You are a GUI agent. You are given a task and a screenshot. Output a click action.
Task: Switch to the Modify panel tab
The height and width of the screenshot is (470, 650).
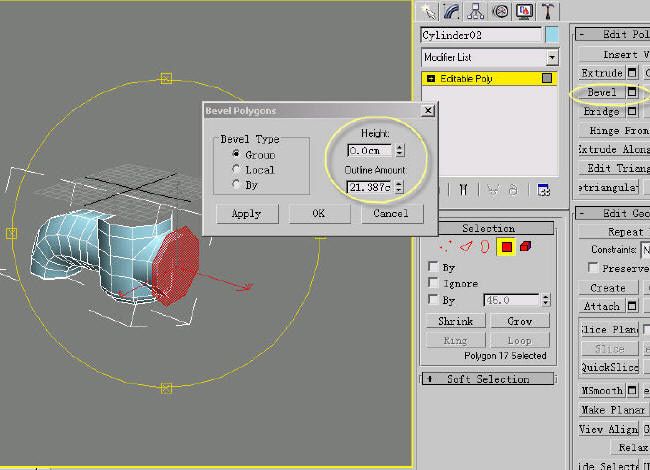click(x=451, y=11)
